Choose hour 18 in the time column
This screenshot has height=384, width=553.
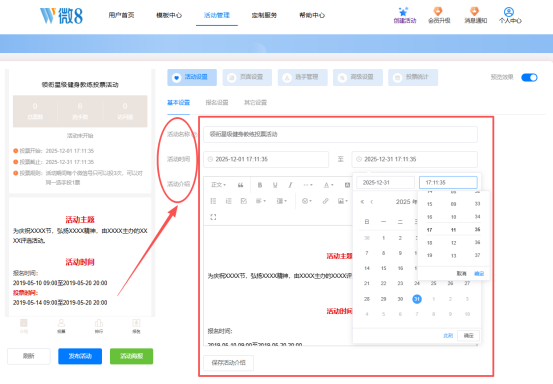(x=430, y=243)
